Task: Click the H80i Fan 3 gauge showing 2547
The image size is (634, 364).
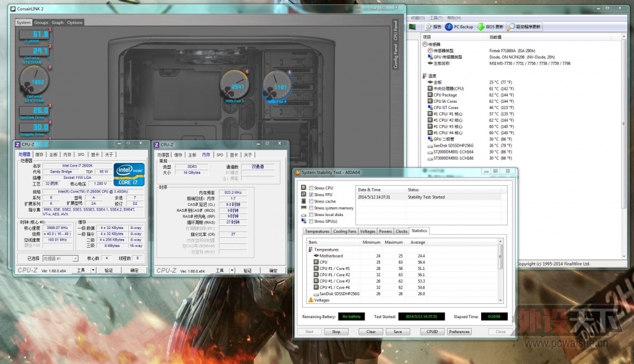Action: click(235, 85)
